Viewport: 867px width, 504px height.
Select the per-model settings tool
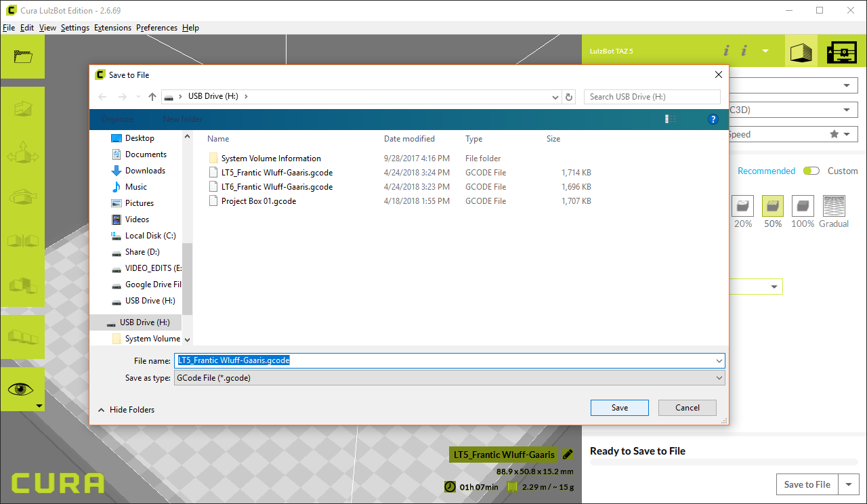pyautogui.click(x=22, y=285)
